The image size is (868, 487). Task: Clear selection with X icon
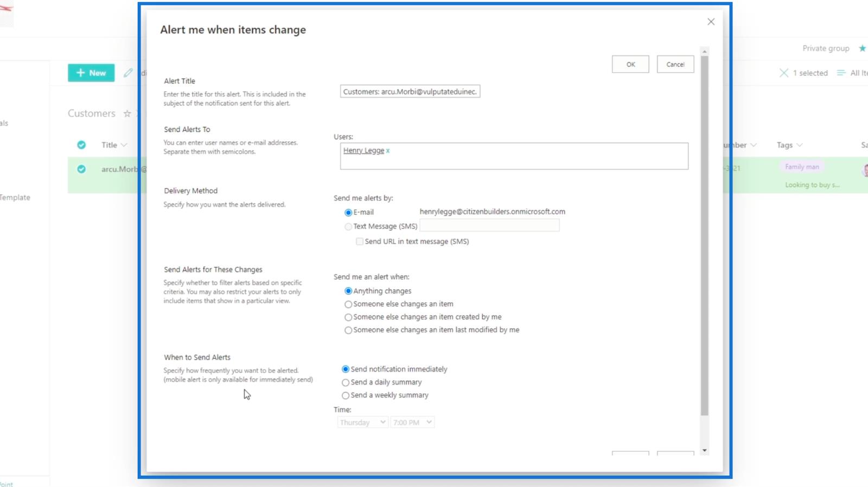784,73
